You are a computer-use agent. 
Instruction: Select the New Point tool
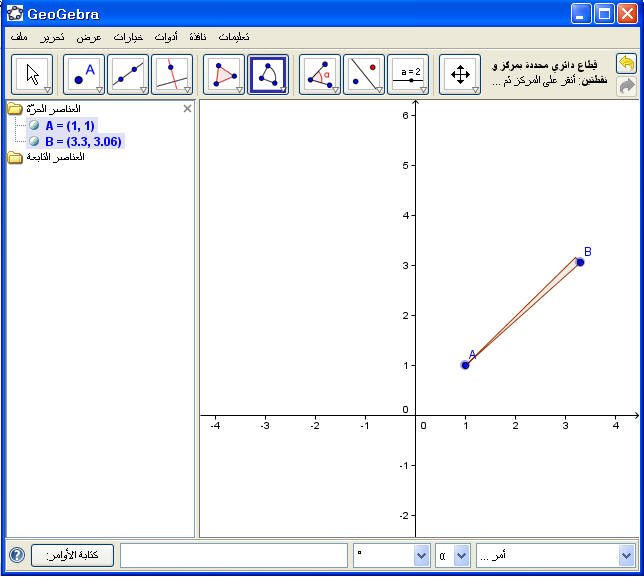coord(84,74)
